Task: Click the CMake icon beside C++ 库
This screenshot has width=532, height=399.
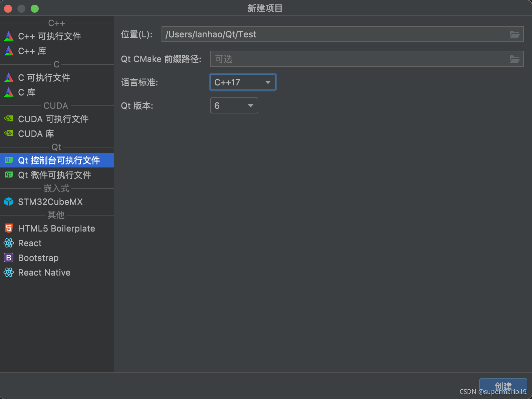Action: [9, 51]
